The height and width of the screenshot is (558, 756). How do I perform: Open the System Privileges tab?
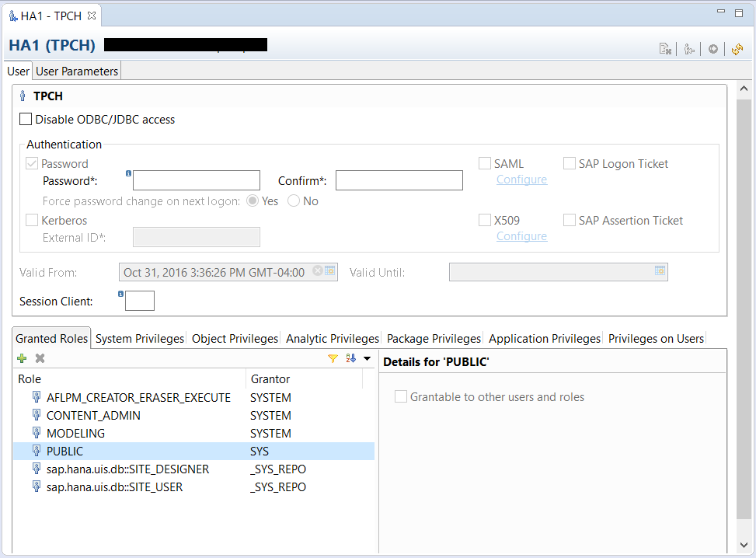click(140, 339)
